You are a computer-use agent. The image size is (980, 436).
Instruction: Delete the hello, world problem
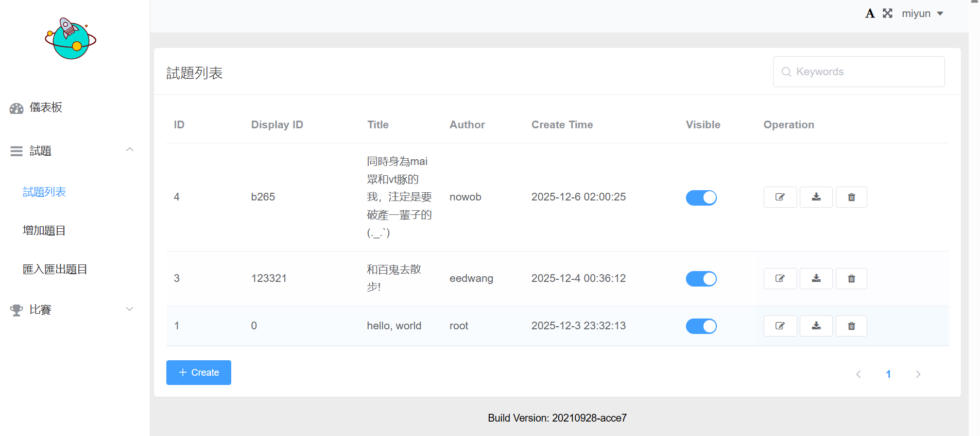851,326
